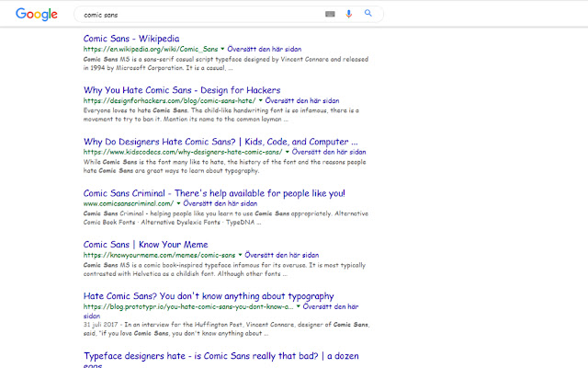Click snippet dated '31 juli 2017'
The width and height of the screenshot is (588, 368).
[x=227, y=329]
